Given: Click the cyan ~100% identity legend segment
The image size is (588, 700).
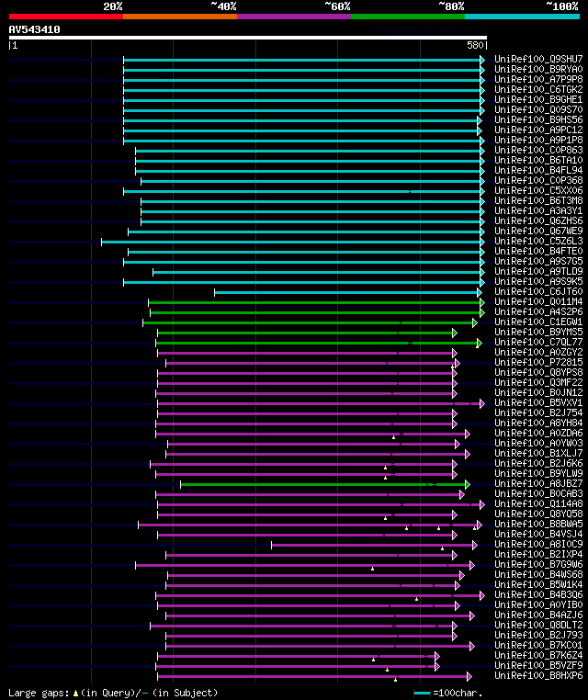Looking at the screenshot, I should point(522,17).
